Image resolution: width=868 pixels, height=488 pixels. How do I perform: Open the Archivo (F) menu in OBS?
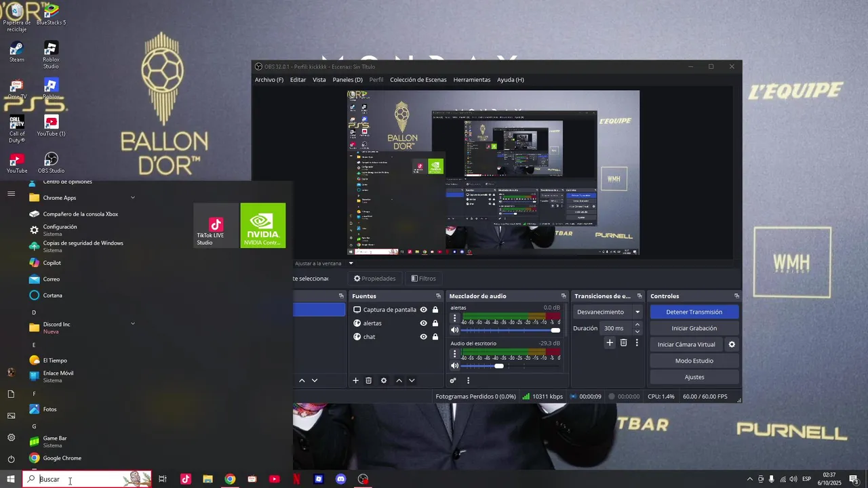coord(269,80)
